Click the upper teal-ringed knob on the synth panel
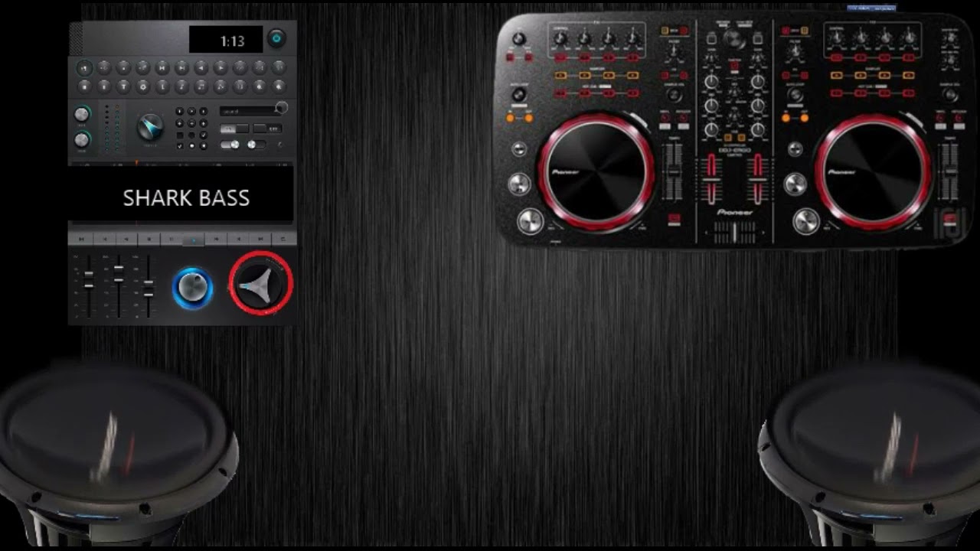 (81, 114)
